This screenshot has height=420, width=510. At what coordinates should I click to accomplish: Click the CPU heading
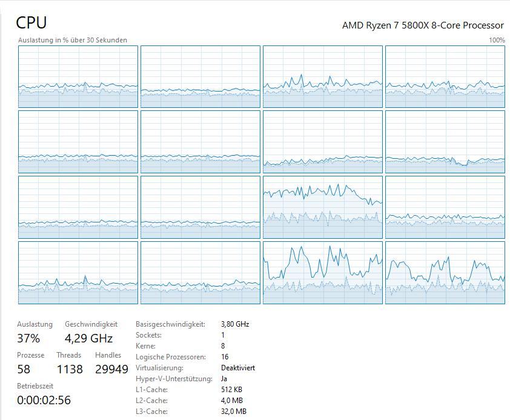(31, 22)
